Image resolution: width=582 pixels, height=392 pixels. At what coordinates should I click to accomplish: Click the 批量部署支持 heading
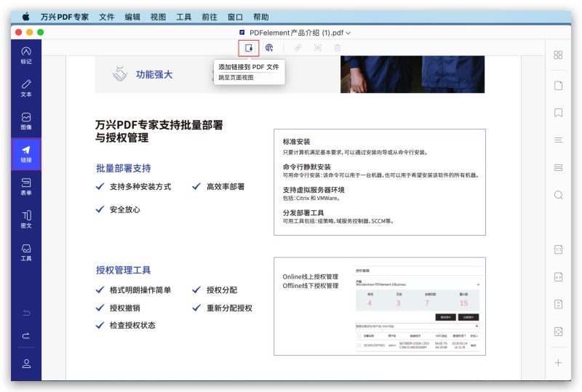123,168
